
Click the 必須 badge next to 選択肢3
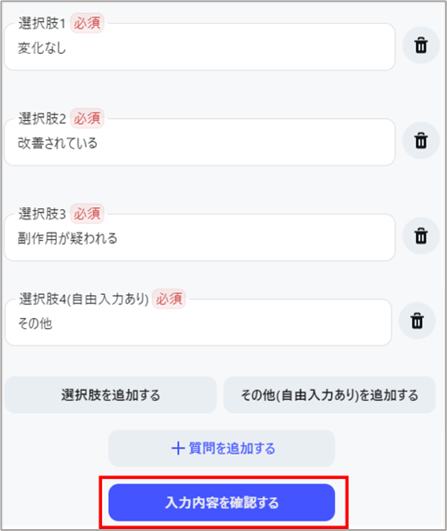pos(87,214)
